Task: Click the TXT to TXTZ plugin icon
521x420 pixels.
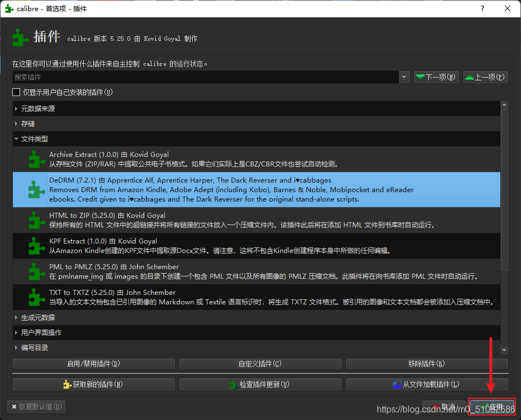Action: click(36, 297)
